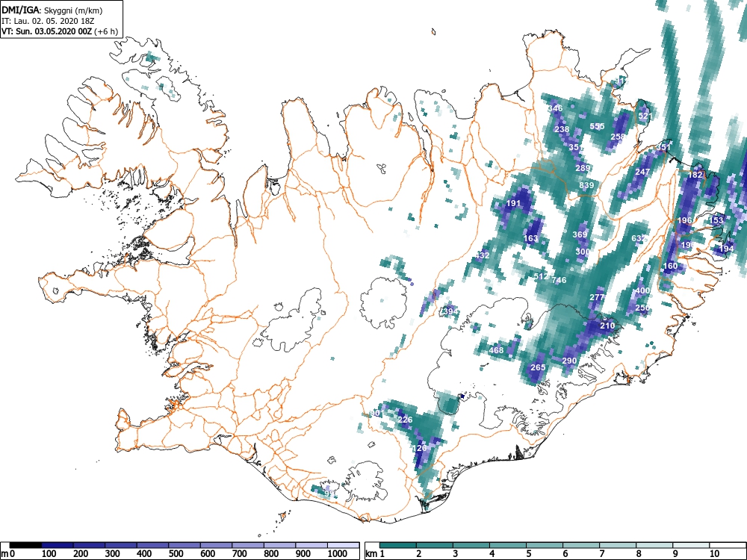The width and height of the screenshot is (747, 560).
Task: Click the visibility value "191" on the map
Action: [x=513, y=203]
